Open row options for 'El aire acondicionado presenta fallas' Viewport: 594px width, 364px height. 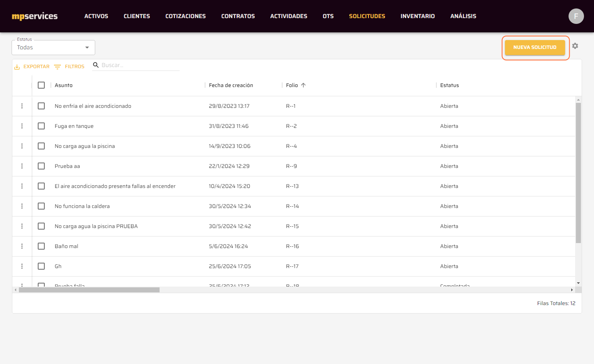pyautogui.click(x=22, y=186)
